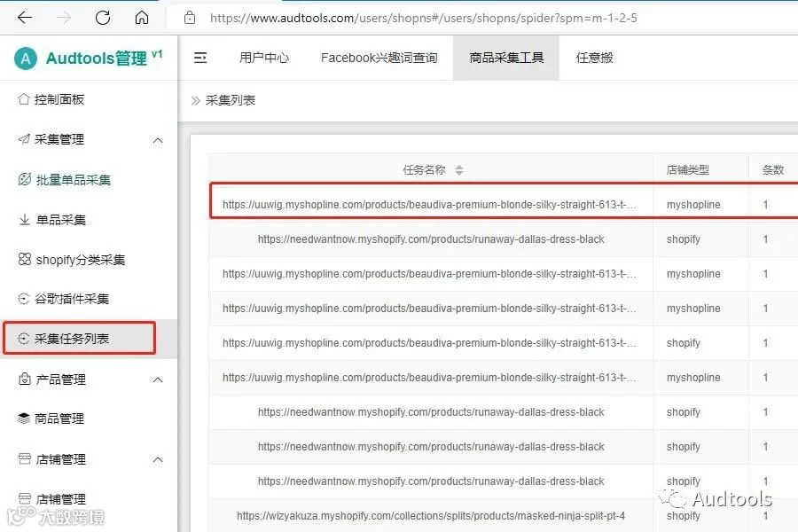Viewport: 798px width, 532px height.
Task: Select 商品采集工具 tab
Action: (x=506, y=58)
